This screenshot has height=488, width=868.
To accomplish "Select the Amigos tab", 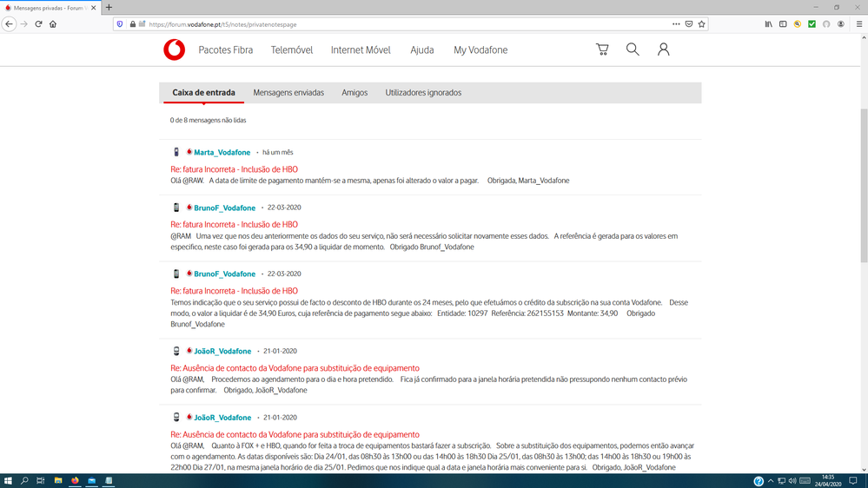I will [x=354, y=93].
